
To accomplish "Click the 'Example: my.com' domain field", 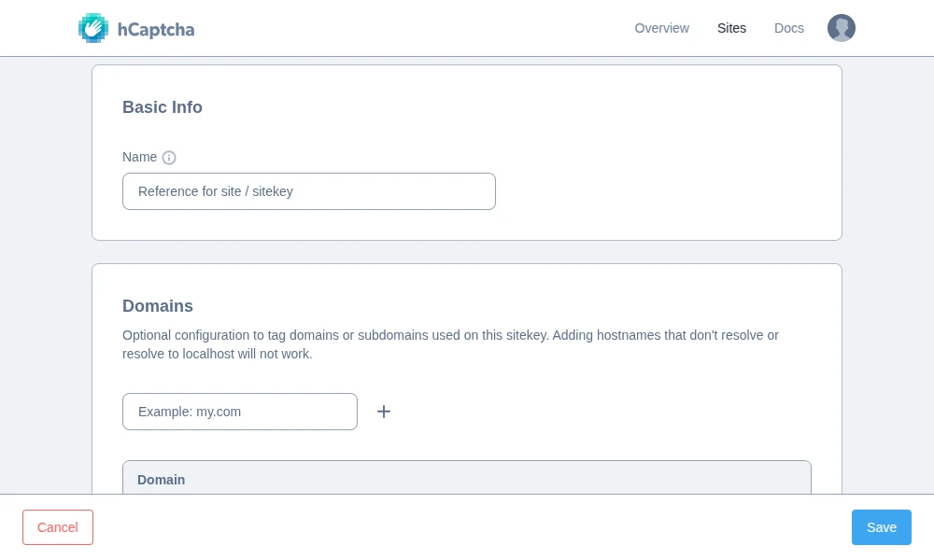I will (239, 412).
